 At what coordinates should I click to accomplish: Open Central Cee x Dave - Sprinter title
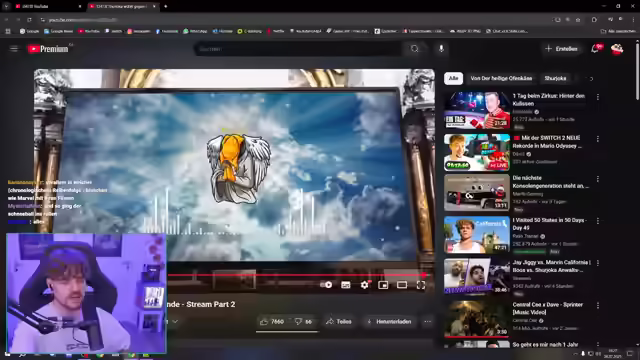pyautogui.click(x=548, y=309)
